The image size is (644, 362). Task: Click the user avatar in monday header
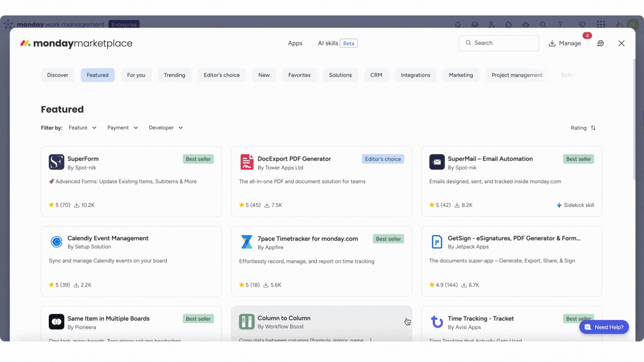point(633,24)
